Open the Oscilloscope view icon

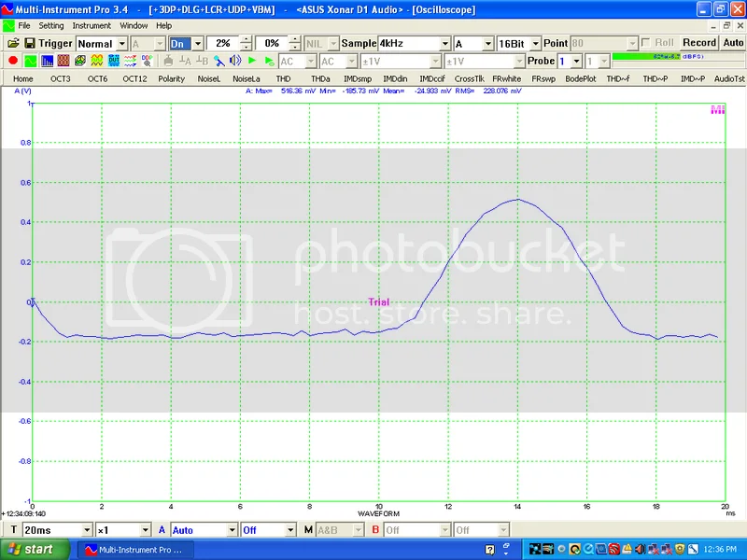coord(31,61)
